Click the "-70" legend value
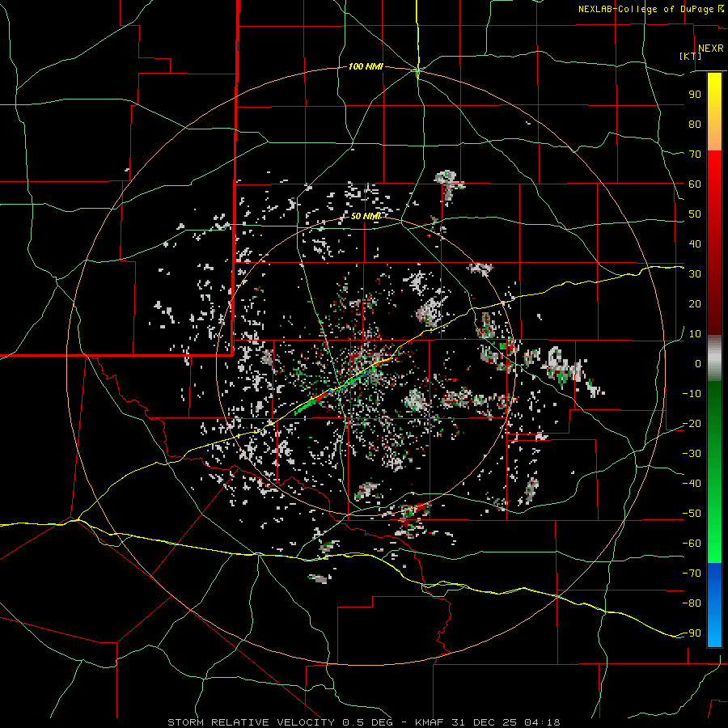This screenshot has width=728, height=728. (x=692, y=574)
